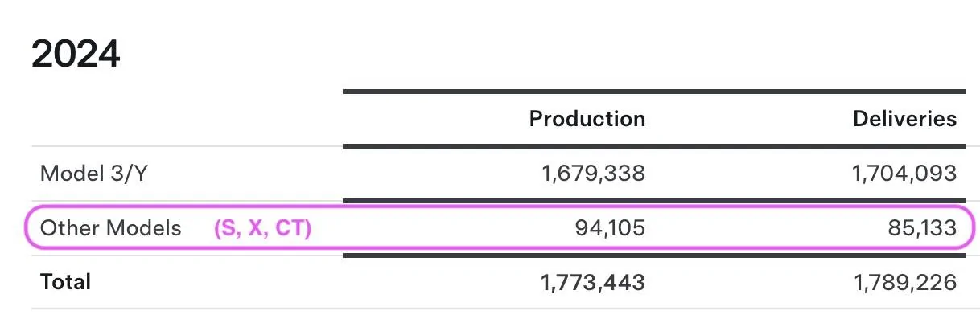
Task: Click Model 3/Y deliveries value 1,704,093
Action: click(904, 173)
